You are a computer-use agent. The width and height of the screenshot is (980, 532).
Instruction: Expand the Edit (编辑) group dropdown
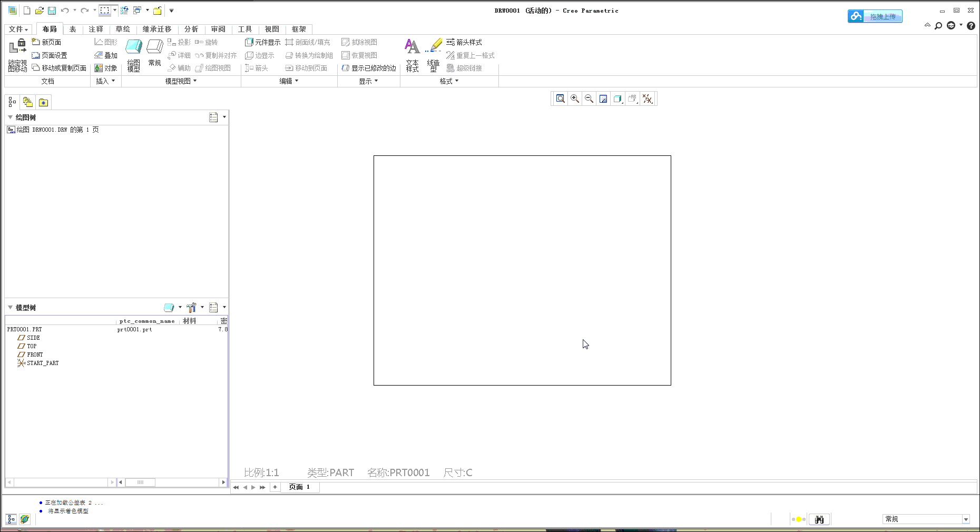pyautogui.click(x=289, y=81)
